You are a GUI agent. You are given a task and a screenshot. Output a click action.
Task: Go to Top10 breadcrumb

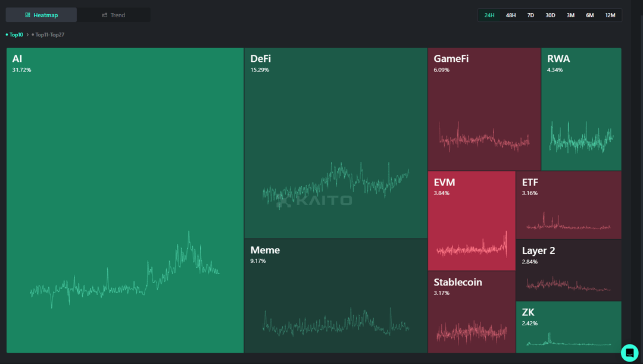point(15,34)
